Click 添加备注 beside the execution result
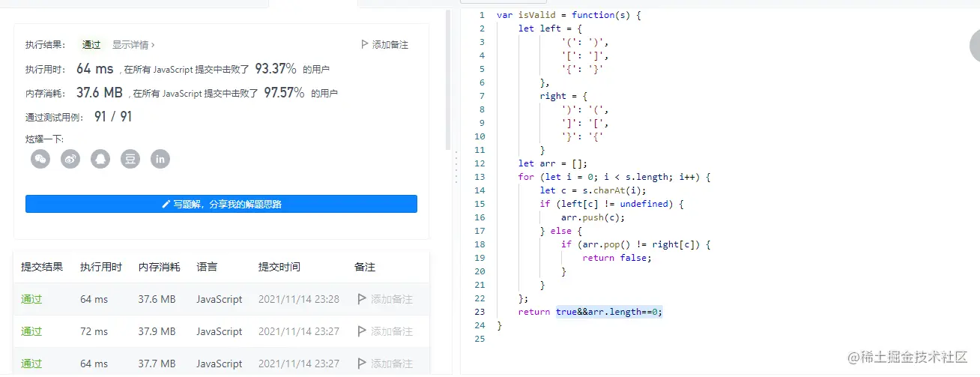Image resolution: width=980 pixels, height=377 pixels. click(x=385, y=45)
